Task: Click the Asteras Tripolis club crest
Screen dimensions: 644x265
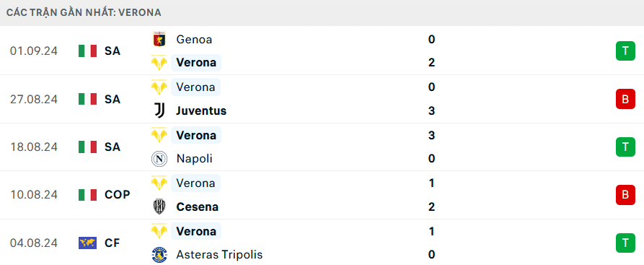Action: click(159, 255)
